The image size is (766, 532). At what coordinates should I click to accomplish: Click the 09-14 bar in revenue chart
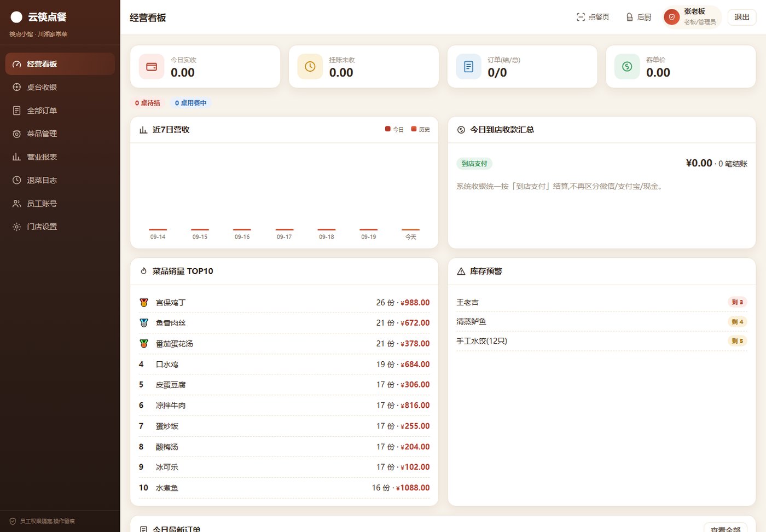coord(158,230)
